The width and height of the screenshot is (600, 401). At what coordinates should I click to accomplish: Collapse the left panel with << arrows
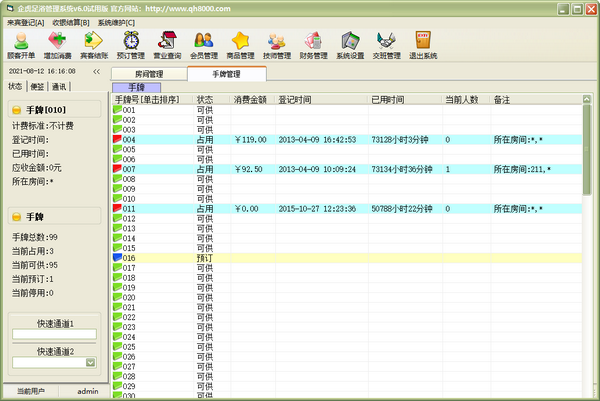[96, 72]
